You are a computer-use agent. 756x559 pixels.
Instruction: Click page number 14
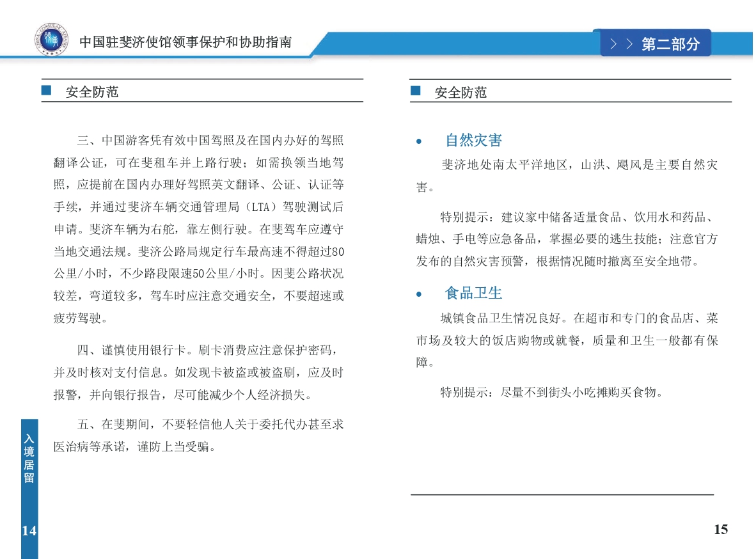[x=29, y=530]
